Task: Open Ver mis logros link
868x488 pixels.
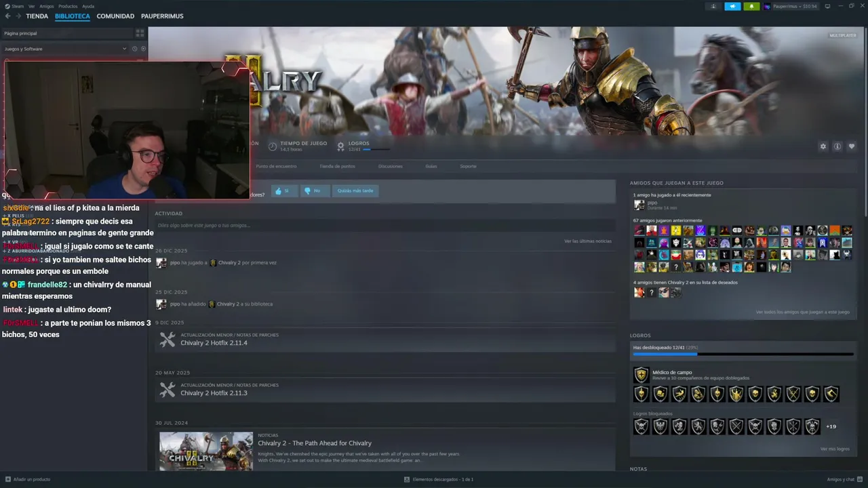Action: click(835, 449)
